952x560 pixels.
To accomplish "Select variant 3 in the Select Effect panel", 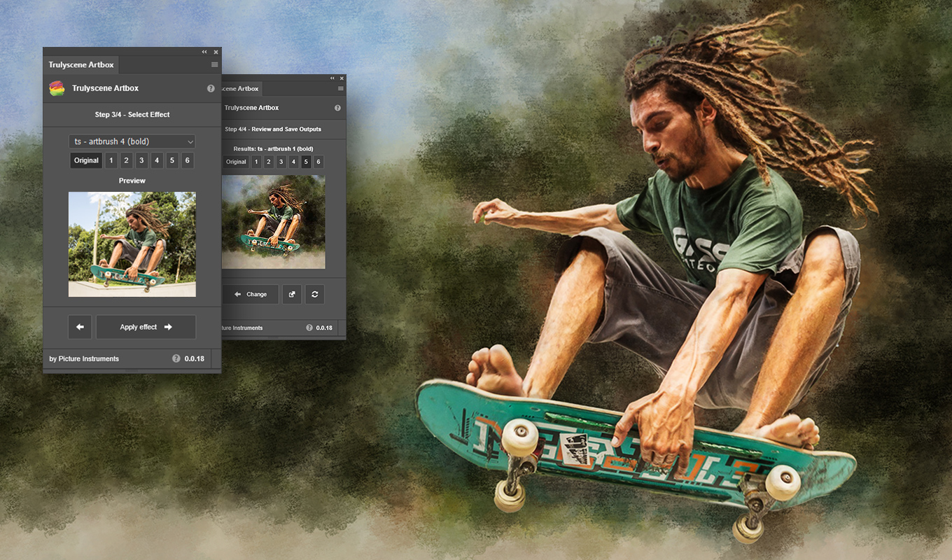I will tap(141, 160).
